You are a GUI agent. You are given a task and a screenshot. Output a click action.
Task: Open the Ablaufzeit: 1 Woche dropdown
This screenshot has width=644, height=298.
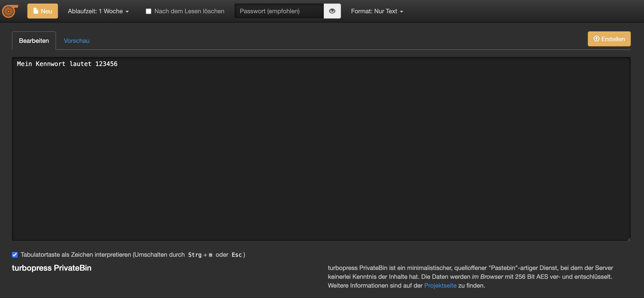pyautogui.click(x=98, y=11)
